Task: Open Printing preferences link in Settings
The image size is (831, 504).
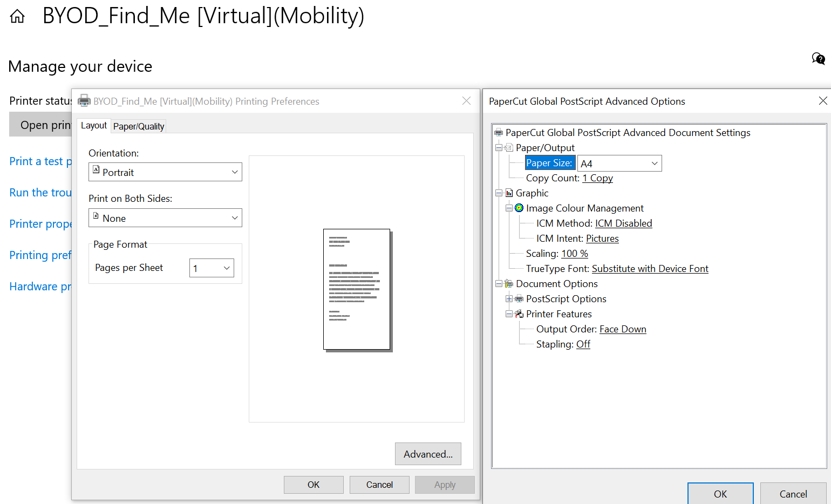Action: (x=40, y=255)
